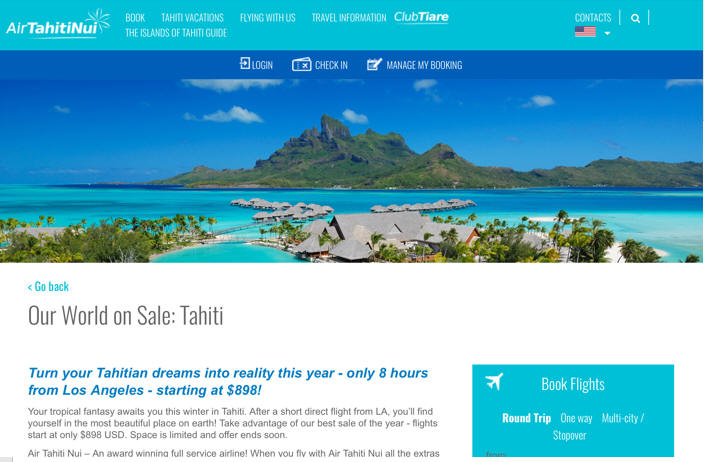Open search with the magnifier icon
The width and height of the screenshot is (704, 462).
(635, 18)
